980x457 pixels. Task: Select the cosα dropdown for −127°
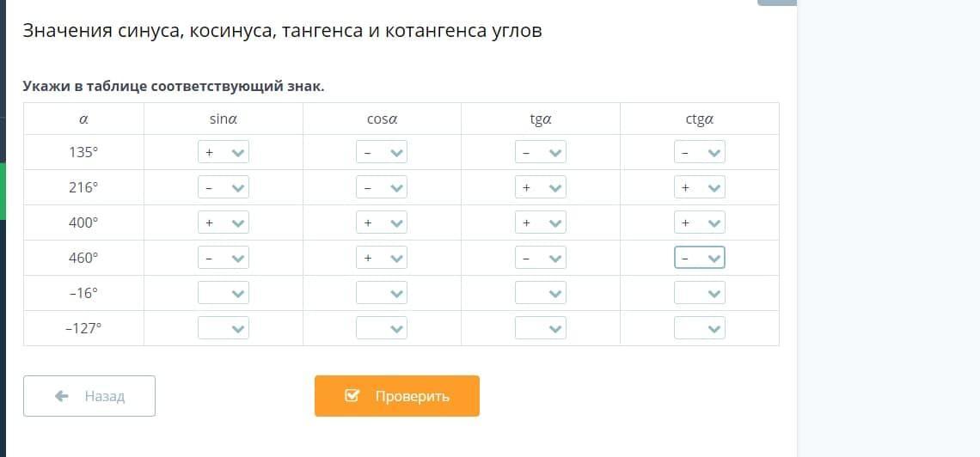(x=382, y=329)
